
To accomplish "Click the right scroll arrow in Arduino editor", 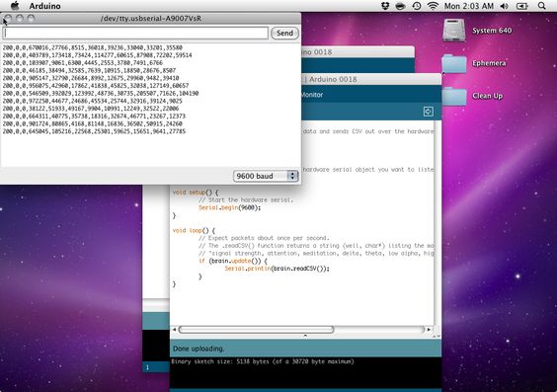I will [x=429, y=330].
